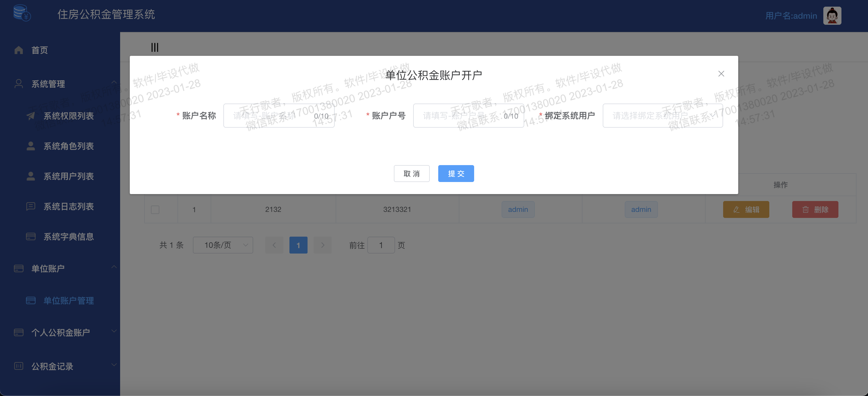Close the 单位公积金账户开户 dialog

pos(721,74)
